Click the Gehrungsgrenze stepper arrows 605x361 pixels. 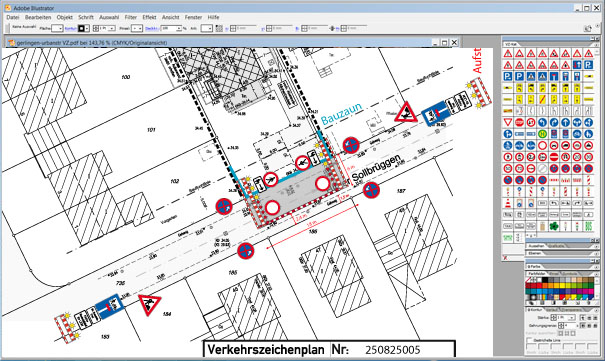pyautogui.click(x=561, y=326)
